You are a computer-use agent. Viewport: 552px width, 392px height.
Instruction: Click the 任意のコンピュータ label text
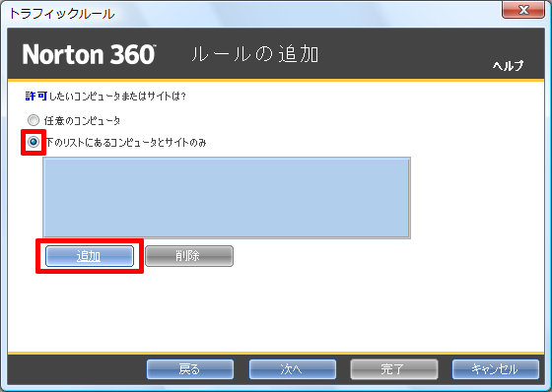coord(82,121)
